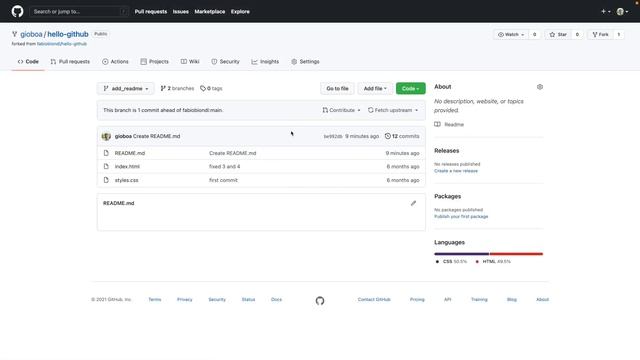Open the footer Contact GitHub link
This screenshot has height=360, width=640.
(374, 300)
